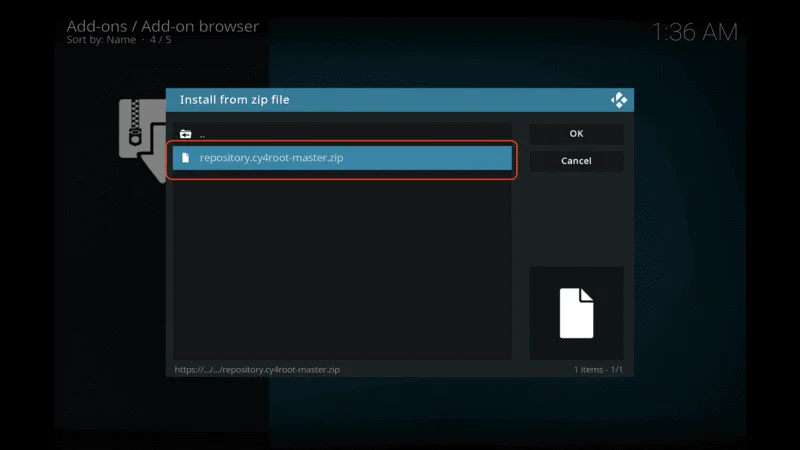Click the 'Add-ons / Add-on browser' heading
Screen dimensions: 800x450
163,26
